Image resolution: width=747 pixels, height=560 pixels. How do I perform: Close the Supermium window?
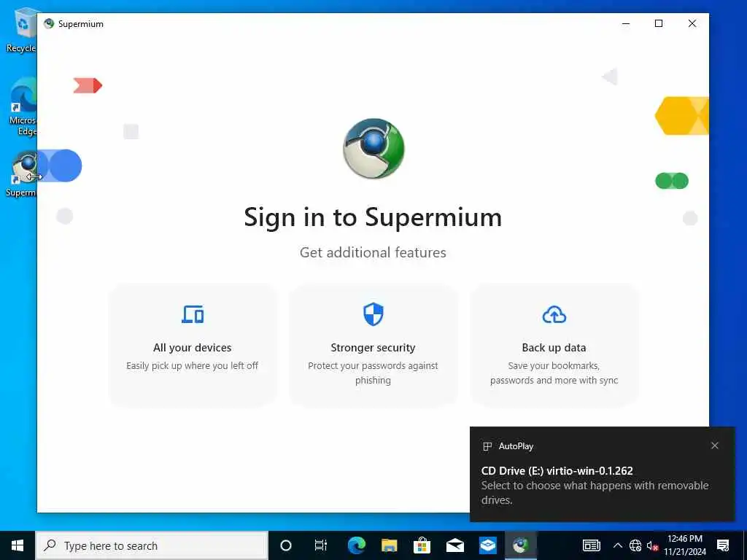click(x=692, y=23)
